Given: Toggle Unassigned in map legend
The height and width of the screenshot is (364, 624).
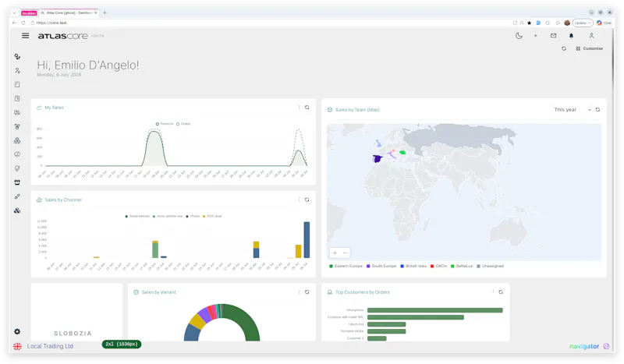Looking at the screenshot, I should pyautogui.click(x=491, y=266).
